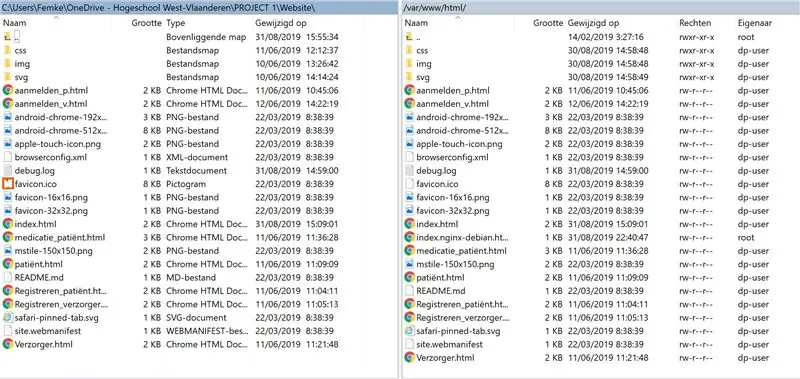Image resolution: width=800 pixels, height=379 pixels.
Task: Click Chrome icon of remote Verzorger.html
Action: click(x=409, y=357)
